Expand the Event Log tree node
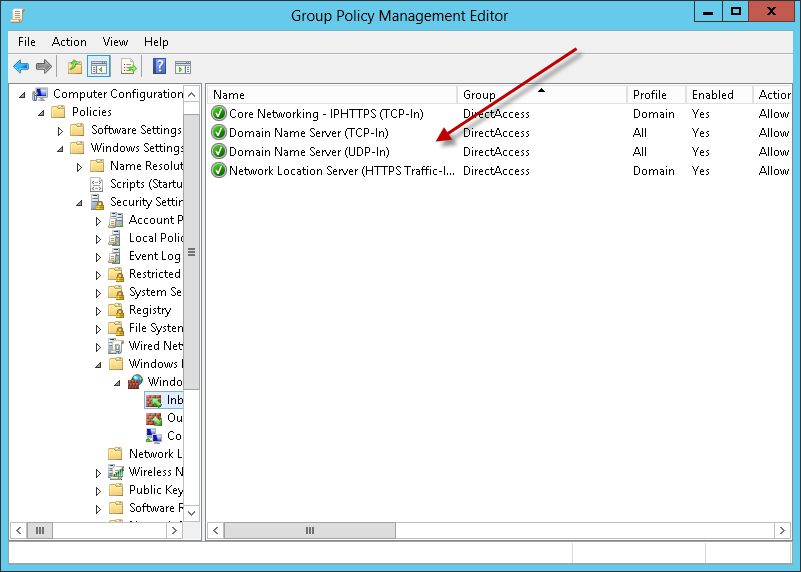 pyautogui.click(x=98, y=257)
